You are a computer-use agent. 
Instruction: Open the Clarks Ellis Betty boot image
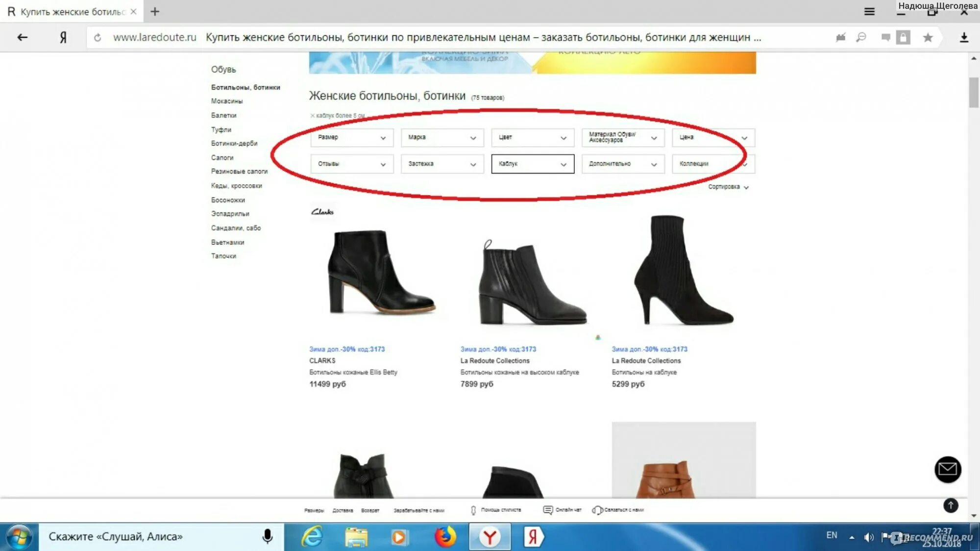[381, 272]
